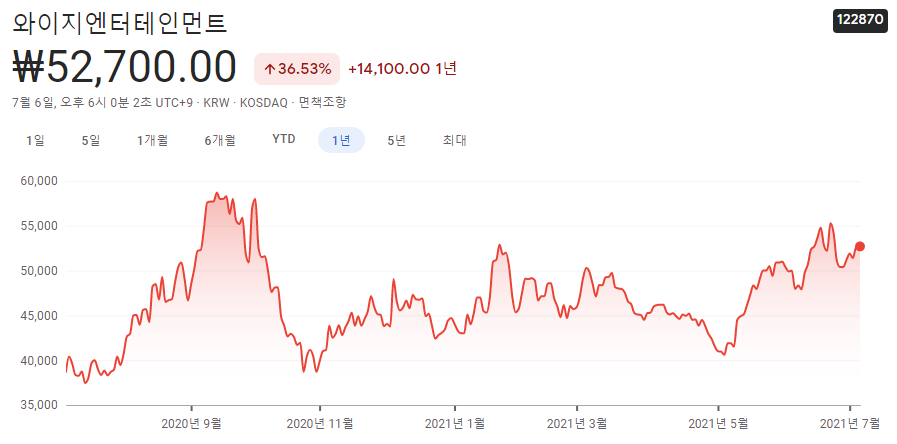Open the 면책조항 disclaimer link
This screenshot has height=444, width=897.
pos(322,103)
